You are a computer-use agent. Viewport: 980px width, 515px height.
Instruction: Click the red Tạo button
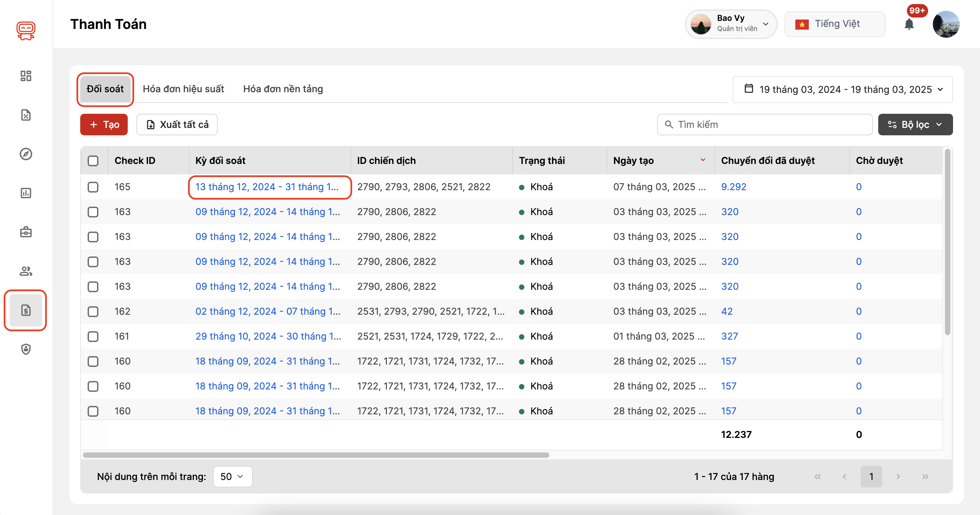104,125
